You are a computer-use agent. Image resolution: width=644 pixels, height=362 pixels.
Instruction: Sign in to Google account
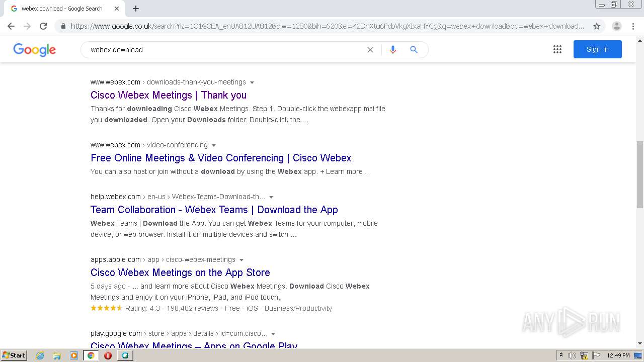pyautogui.click(x=597, y=49)
